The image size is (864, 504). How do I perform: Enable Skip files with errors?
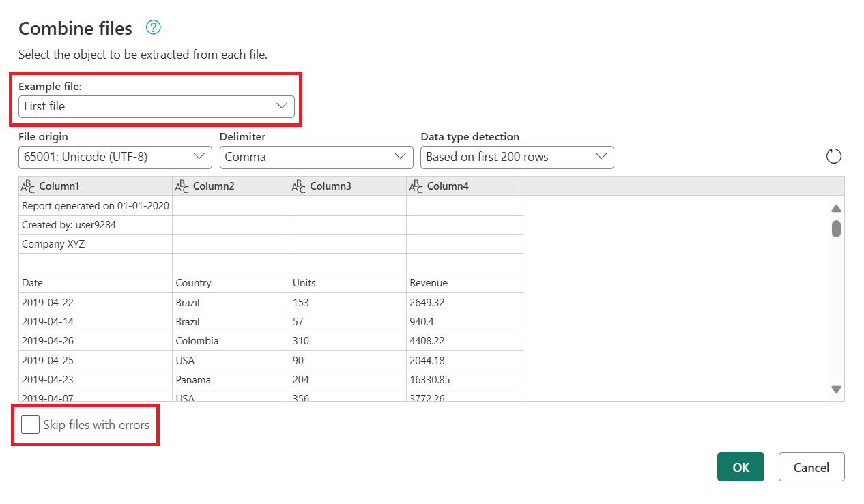point(30,424)
